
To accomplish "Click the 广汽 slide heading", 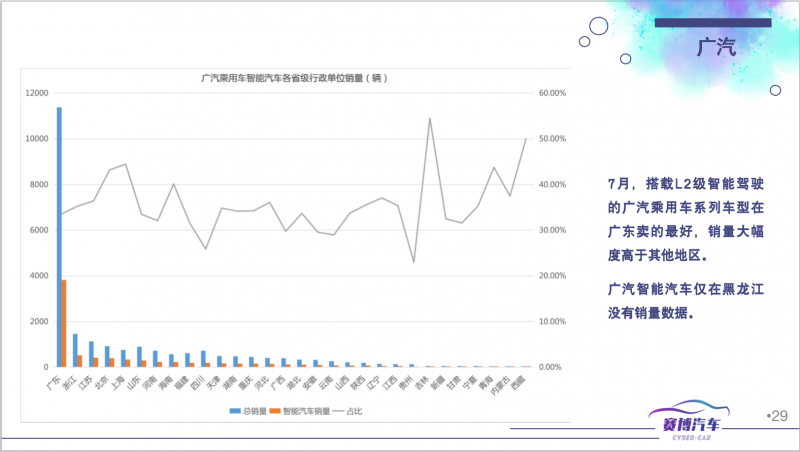I will pyautogui.click(x=716, y=47).
